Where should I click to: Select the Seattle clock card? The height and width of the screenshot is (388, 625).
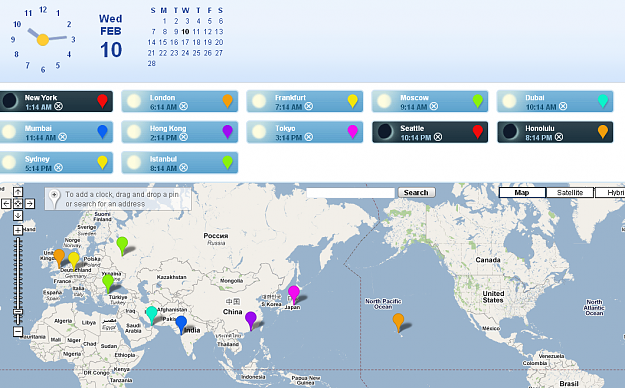click(430, 132)
